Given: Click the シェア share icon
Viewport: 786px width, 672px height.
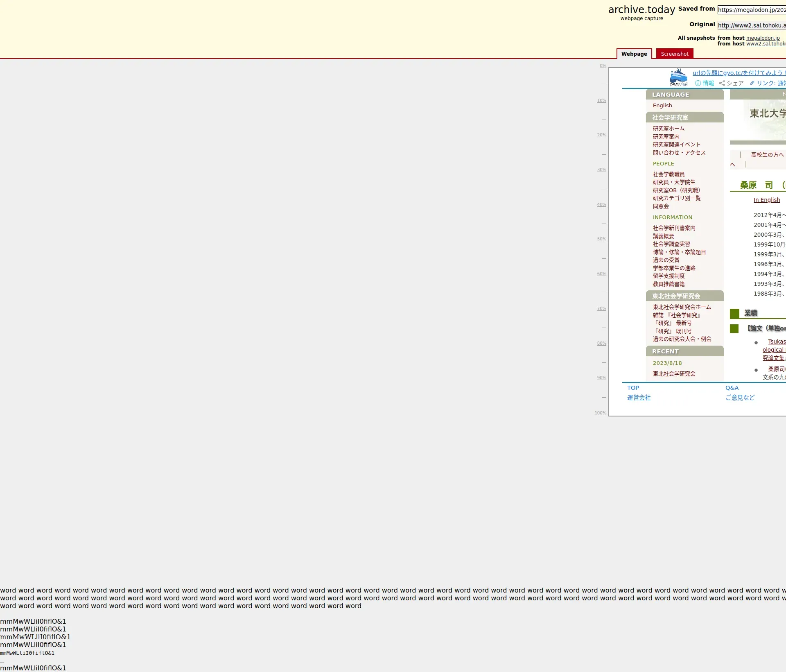Looking at the screenshot, I should click(722, 83).
